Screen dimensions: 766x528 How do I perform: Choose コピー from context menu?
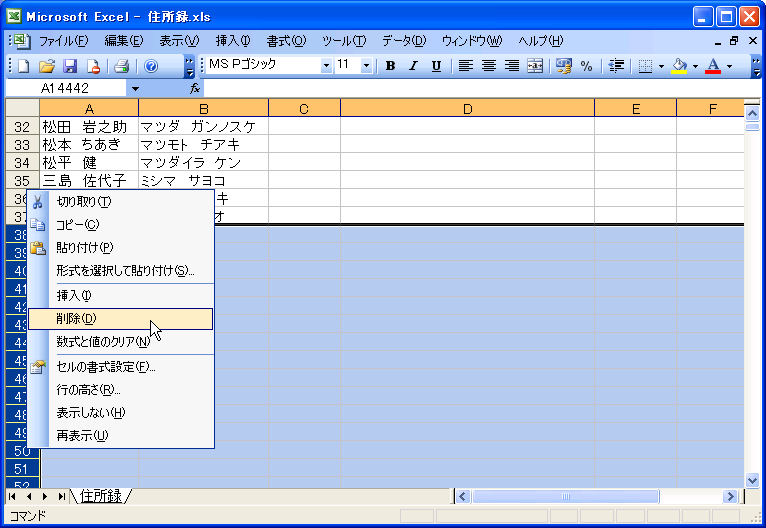pyautogui.click(x=121, y=225)
